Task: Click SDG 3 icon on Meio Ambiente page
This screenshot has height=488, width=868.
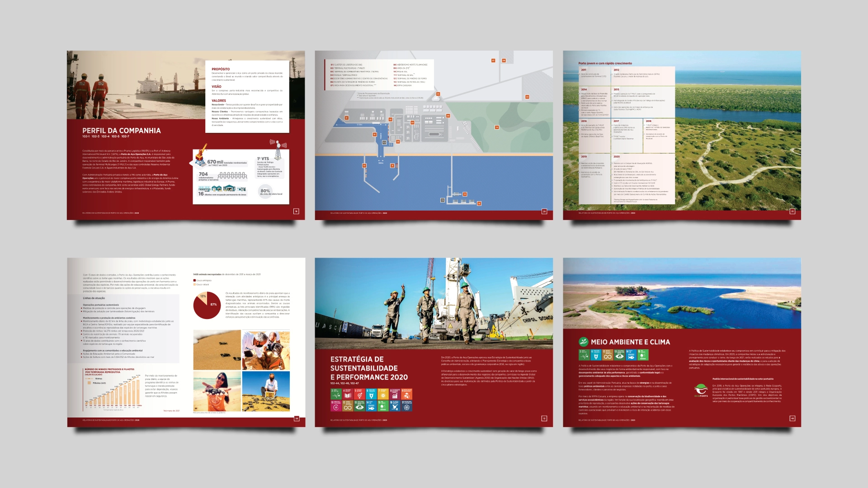Action: click(584, 355)
